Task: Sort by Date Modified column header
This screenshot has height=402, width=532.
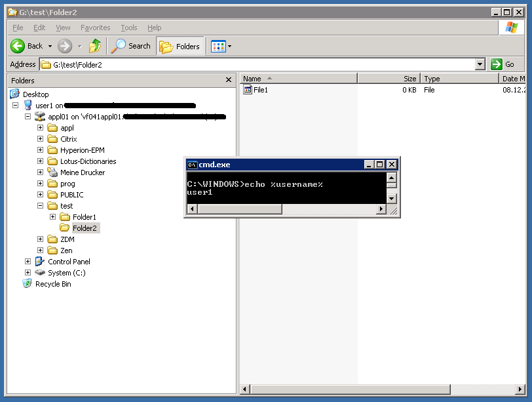Action: click(512, 79)
